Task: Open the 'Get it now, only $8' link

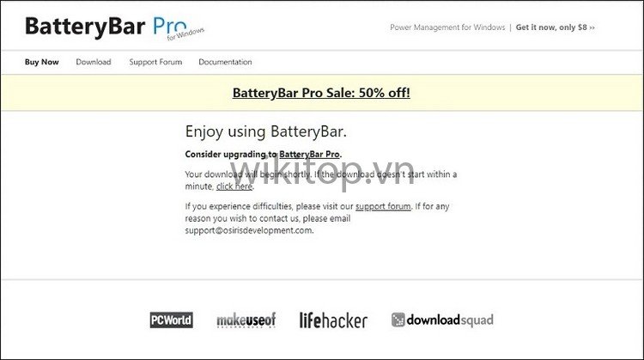Action: coord(555,27)
